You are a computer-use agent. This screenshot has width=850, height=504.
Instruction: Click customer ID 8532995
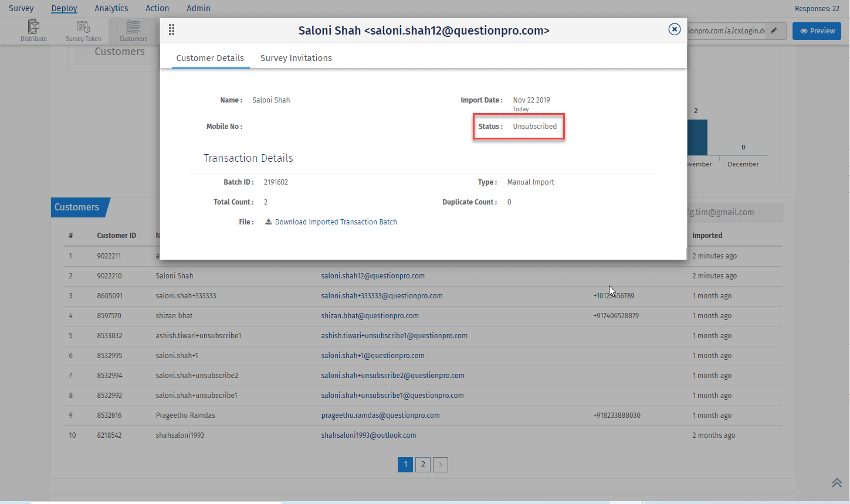pyautogui.click(x=110, y=355)
